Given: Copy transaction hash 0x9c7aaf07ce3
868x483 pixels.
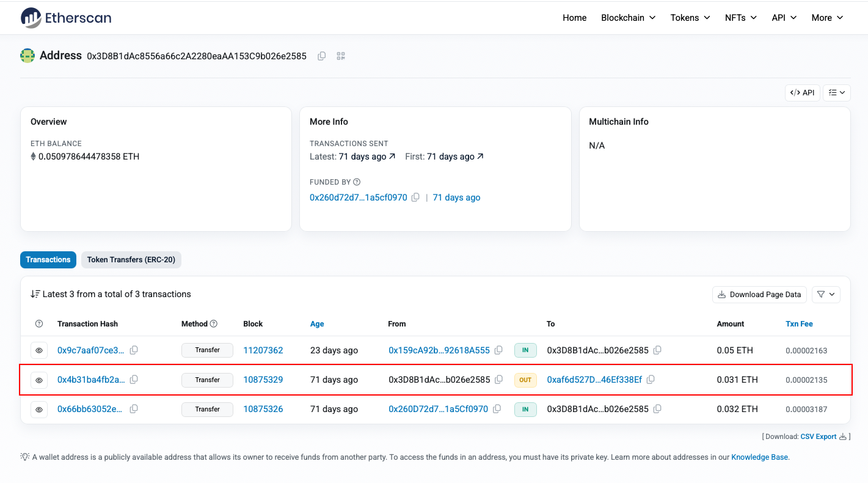Looking at the screenshot, I should (134, 350).
